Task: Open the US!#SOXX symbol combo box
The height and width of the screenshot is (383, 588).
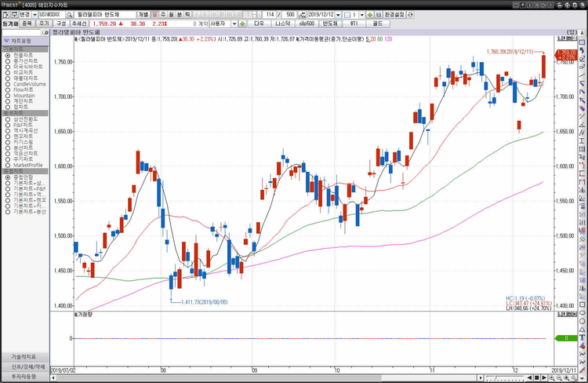Action: tap(52, 15)
